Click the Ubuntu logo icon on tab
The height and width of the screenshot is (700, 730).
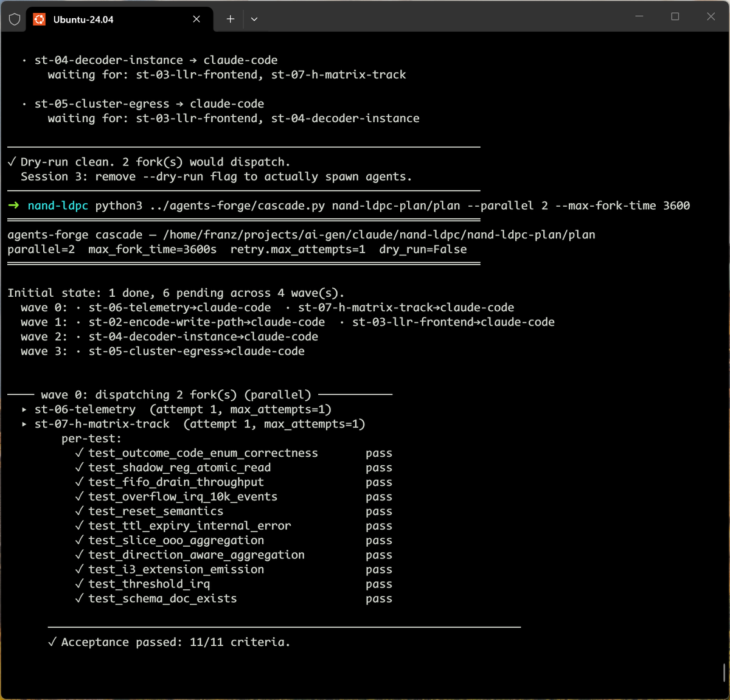(x=40, y=19)
